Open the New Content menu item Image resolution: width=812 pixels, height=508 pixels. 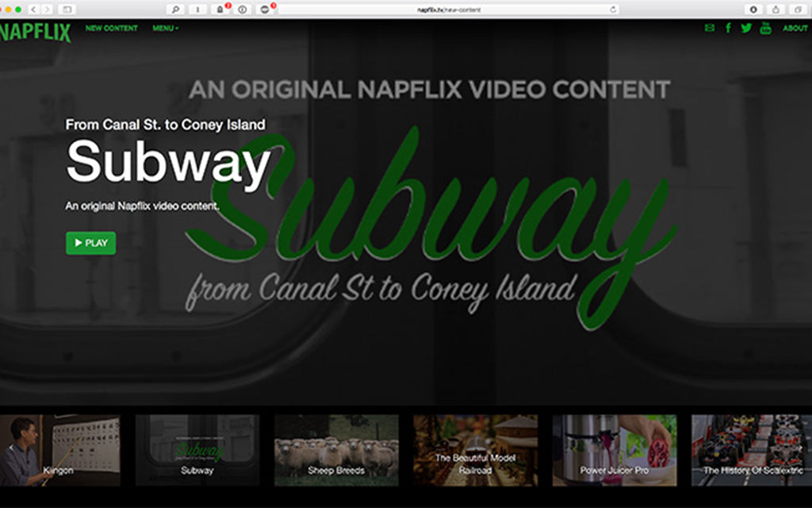coord(111,29)
